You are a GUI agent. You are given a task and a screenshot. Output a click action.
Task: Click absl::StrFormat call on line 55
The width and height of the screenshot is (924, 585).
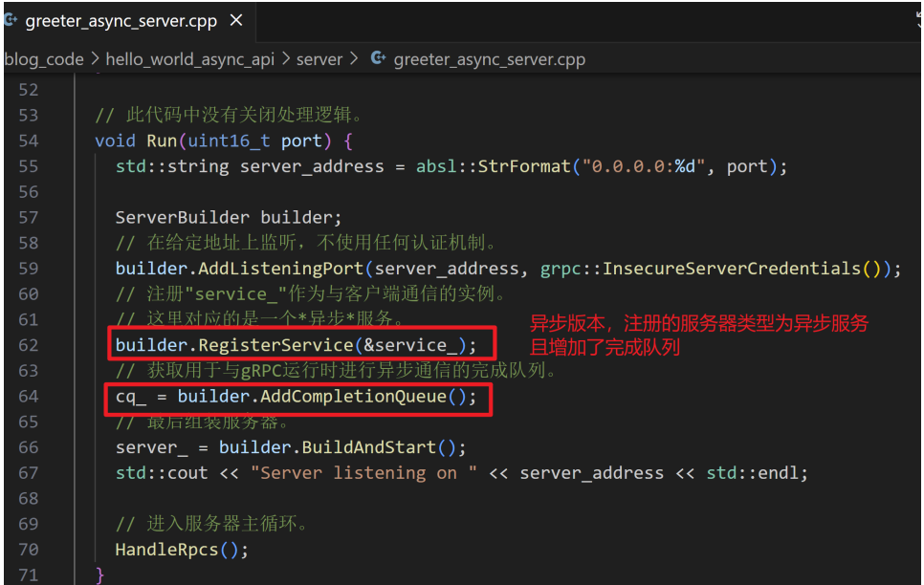pos(493,166)
